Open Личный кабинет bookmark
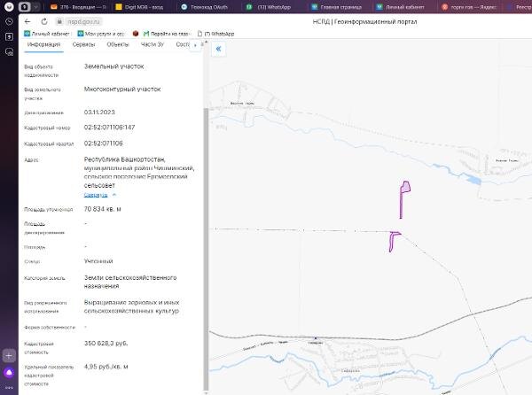Image resolution: width=532 pixels, height=395 pixels. click(47, 34)
